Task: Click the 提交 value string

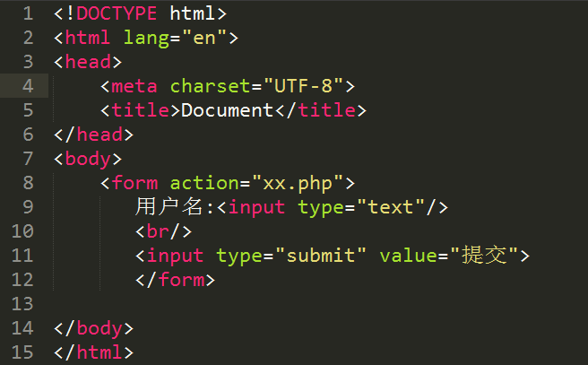Action: 484,255
